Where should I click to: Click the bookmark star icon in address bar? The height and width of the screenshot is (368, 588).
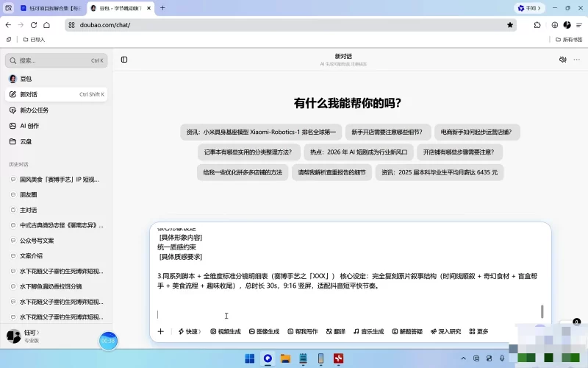click(x=510, y=25)
